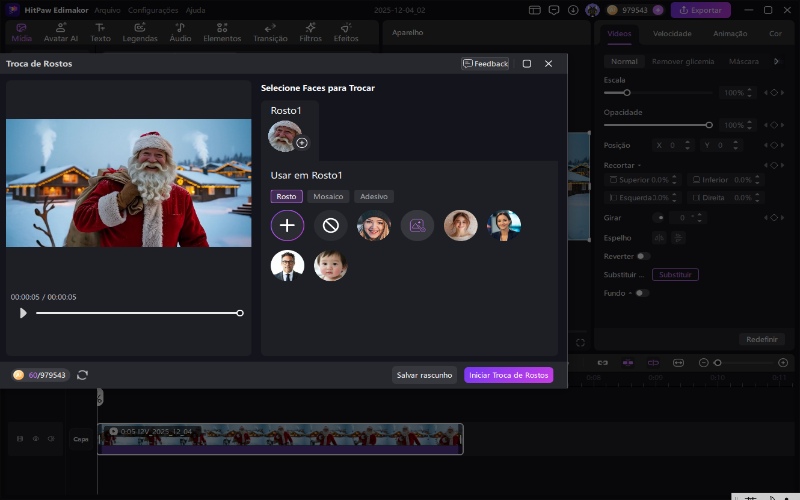The height and width of the screenshot is (500, 800).
Task: Click the preview playback progress slider
Action: click(138, 313)
